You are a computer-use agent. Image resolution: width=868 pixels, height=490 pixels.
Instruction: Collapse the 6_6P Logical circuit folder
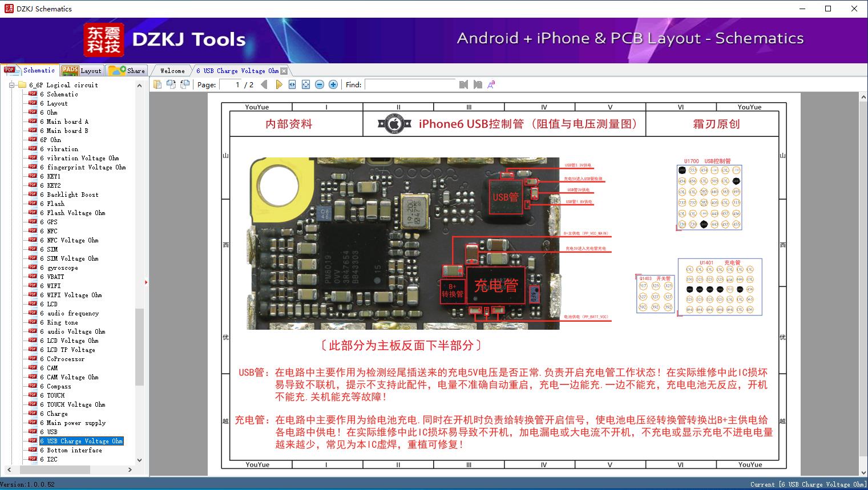[11, 85]
